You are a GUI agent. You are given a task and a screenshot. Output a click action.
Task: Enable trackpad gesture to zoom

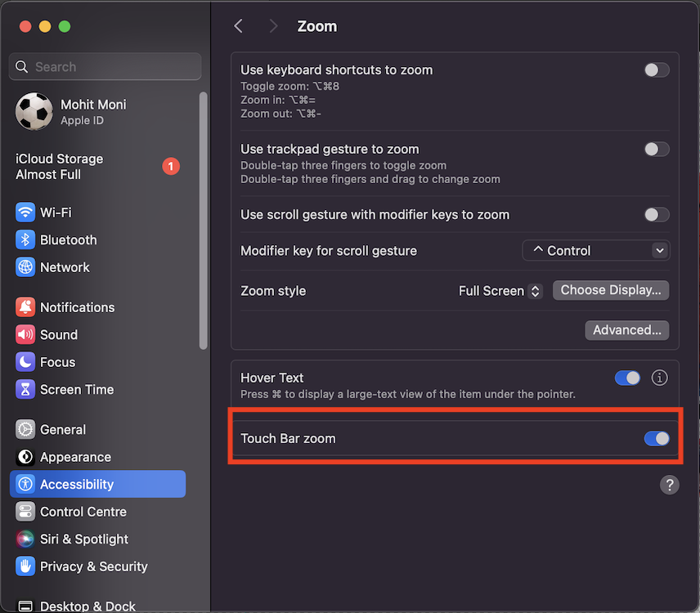point(657,149)
